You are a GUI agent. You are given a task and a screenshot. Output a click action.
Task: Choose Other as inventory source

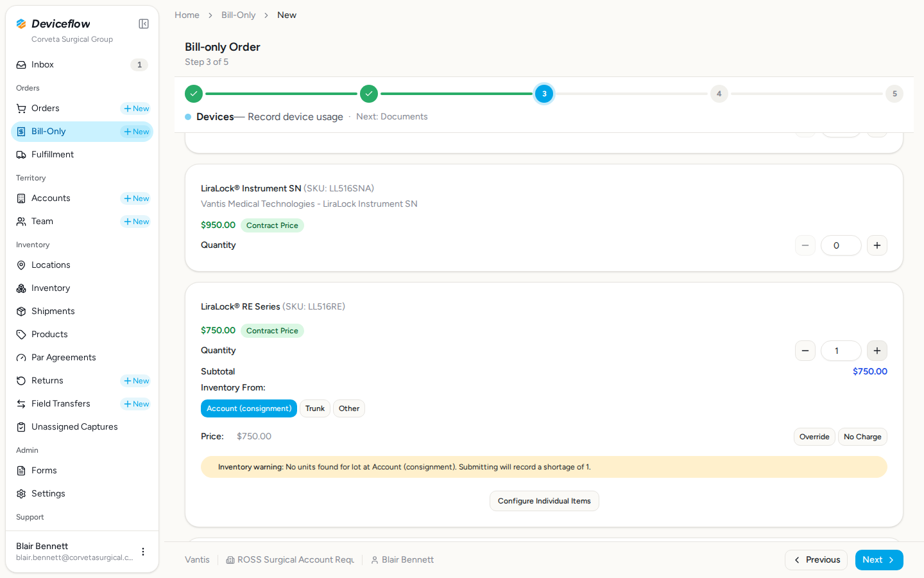(x=349, y=408)
